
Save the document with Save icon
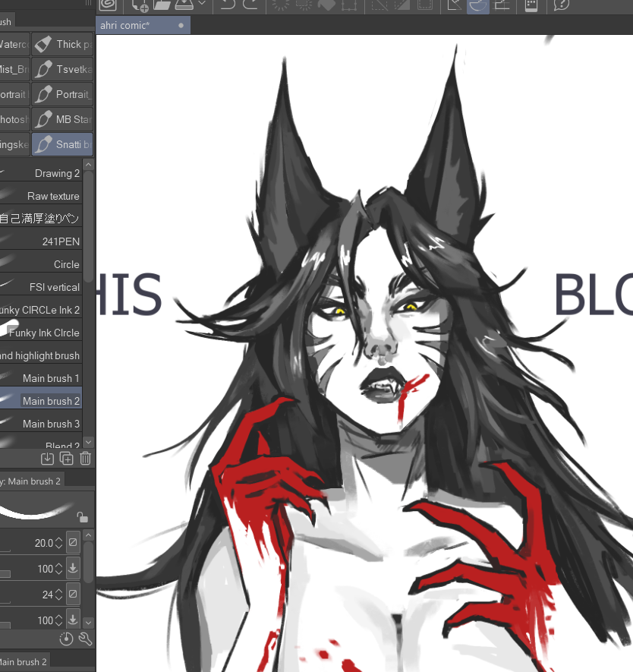point(184,5)
